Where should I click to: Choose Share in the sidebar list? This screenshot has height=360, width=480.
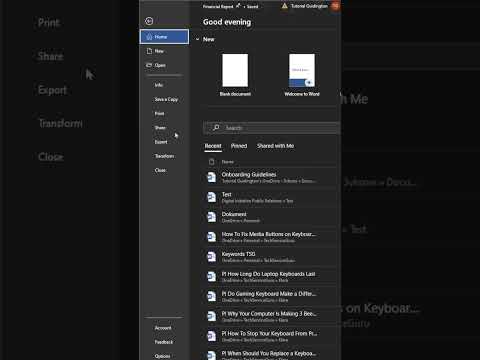[160, 128]
